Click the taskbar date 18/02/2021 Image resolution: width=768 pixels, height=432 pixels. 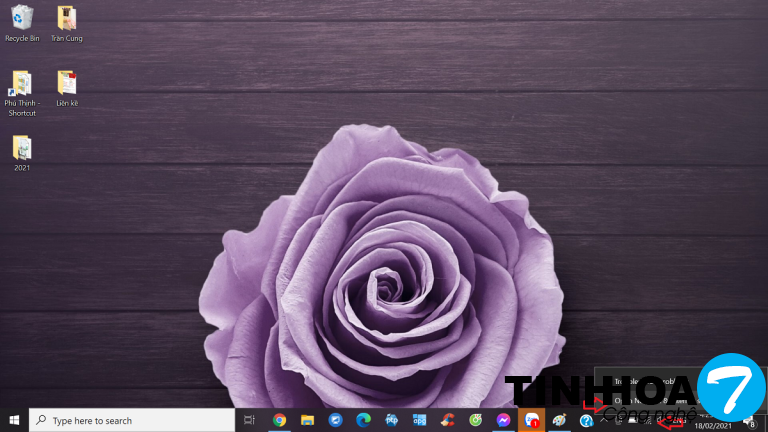click(x=713, y=425)
